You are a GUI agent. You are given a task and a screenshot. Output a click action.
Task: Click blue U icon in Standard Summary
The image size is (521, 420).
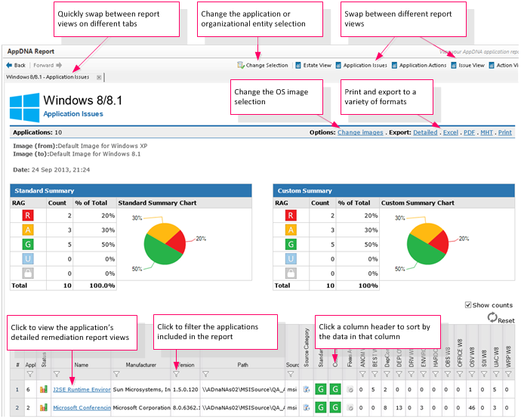(x=28, y=258)
